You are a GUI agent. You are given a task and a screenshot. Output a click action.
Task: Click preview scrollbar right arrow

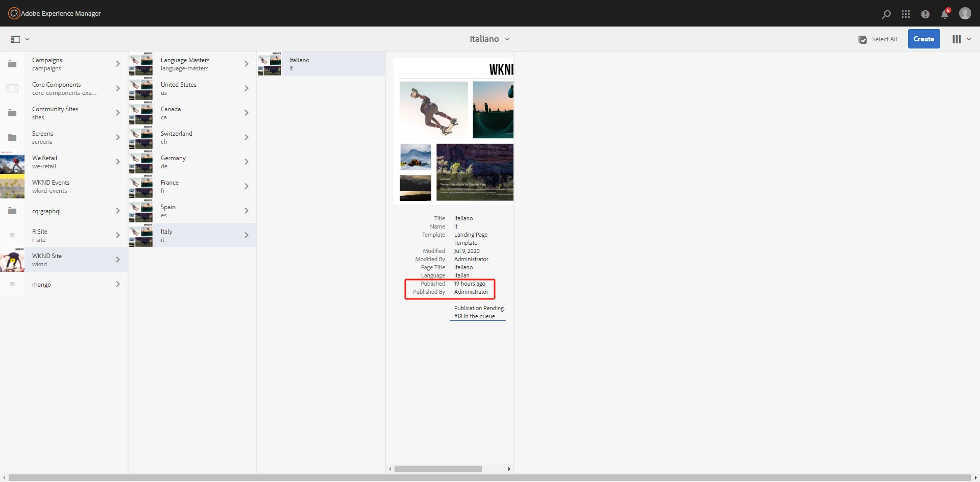click(509, 469)
